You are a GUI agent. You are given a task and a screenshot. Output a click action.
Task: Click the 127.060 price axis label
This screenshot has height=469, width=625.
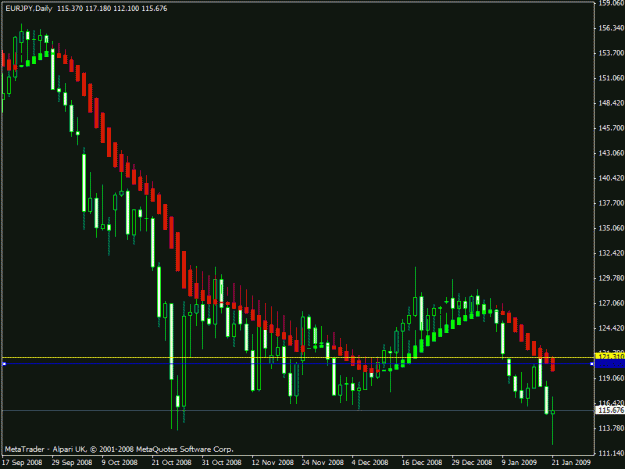coord(611,303)
